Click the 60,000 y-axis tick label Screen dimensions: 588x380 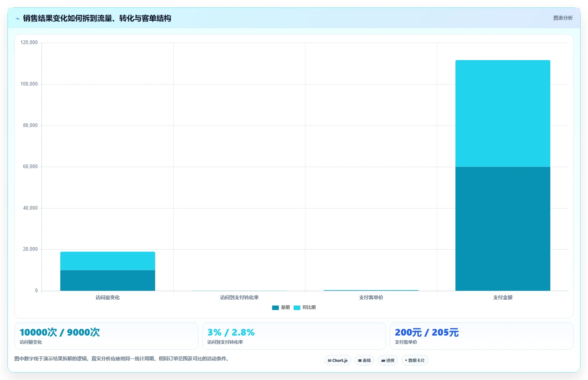30,167
